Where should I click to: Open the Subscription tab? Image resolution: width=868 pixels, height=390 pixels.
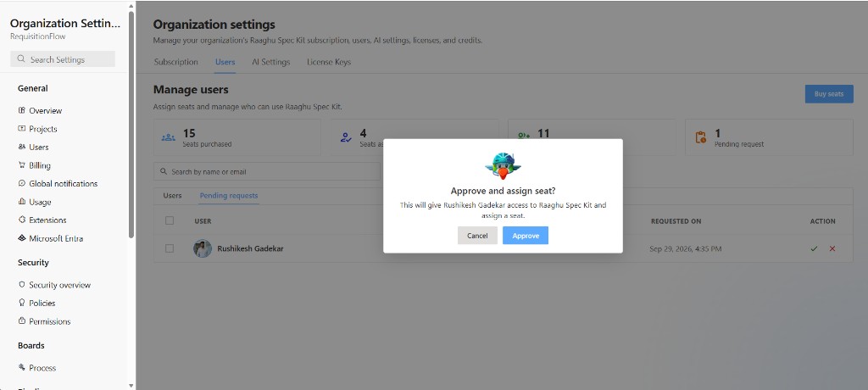pos(176,62)
